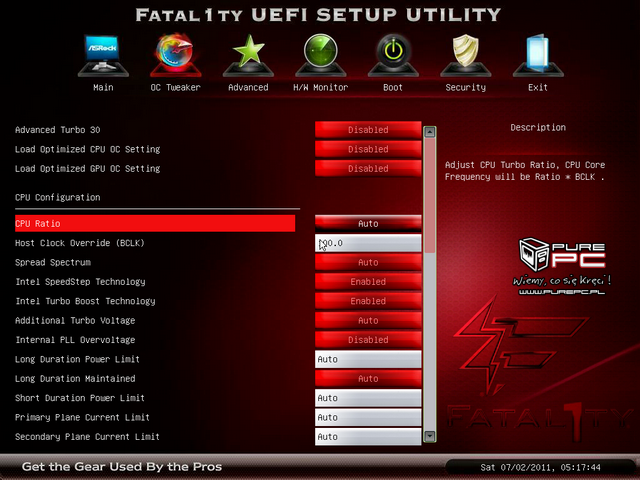Select the Host Clock Override (BCLK) label
The width and height of the screenshot is (640, 480).
coord(80,243)
